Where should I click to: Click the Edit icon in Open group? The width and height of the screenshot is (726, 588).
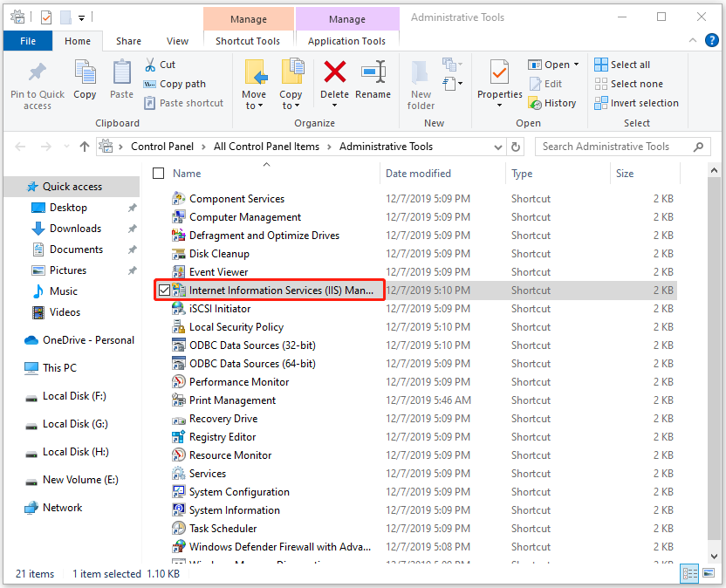[535, 84]
